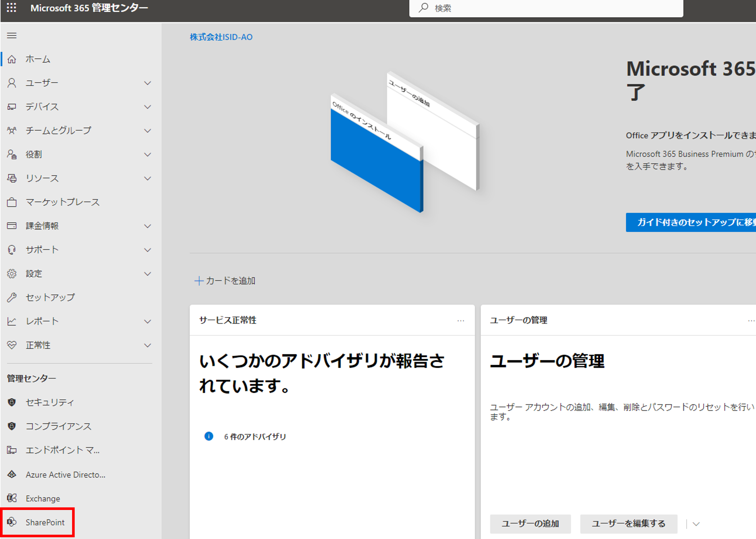Open コンプライアンス admin center
Image resolution: width=756 pixels, height=539 pixels.
click(58, 426)
